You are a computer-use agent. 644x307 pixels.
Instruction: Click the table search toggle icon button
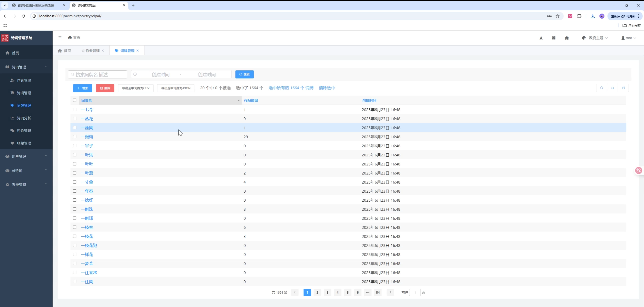tap(602, 88)
